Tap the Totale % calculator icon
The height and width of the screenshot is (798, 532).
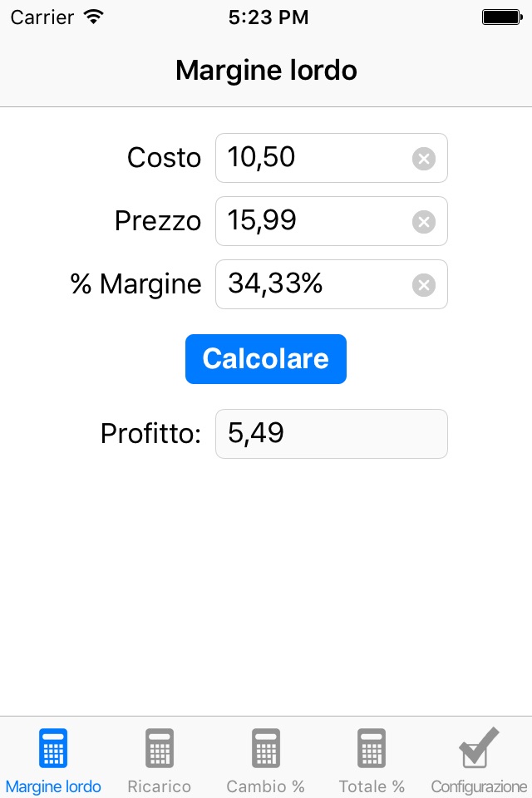coord(372,748)
